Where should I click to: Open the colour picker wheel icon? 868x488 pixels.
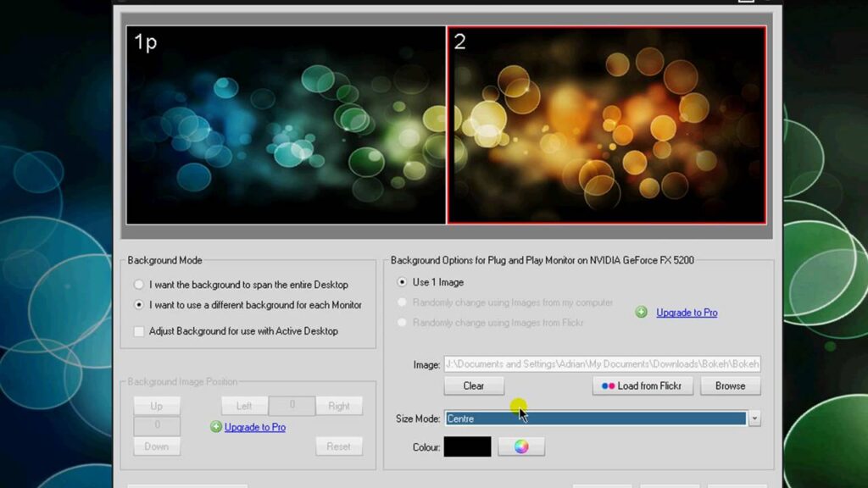pyautogui.click(x=521, y=446)
